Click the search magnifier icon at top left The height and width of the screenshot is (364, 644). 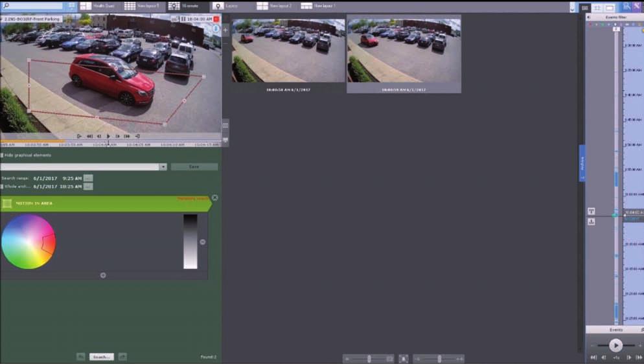tap(6, 6)
